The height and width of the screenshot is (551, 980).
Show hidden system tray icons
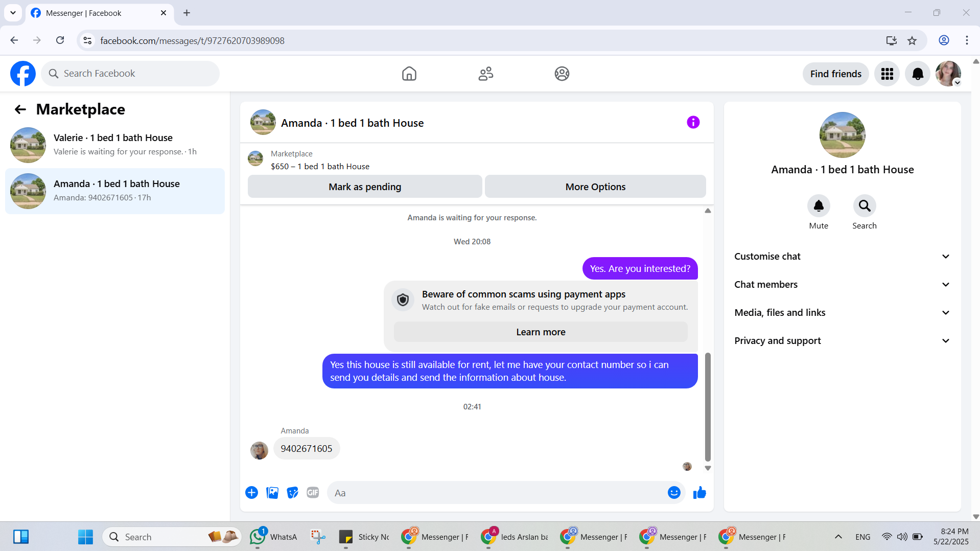(838, 537)
